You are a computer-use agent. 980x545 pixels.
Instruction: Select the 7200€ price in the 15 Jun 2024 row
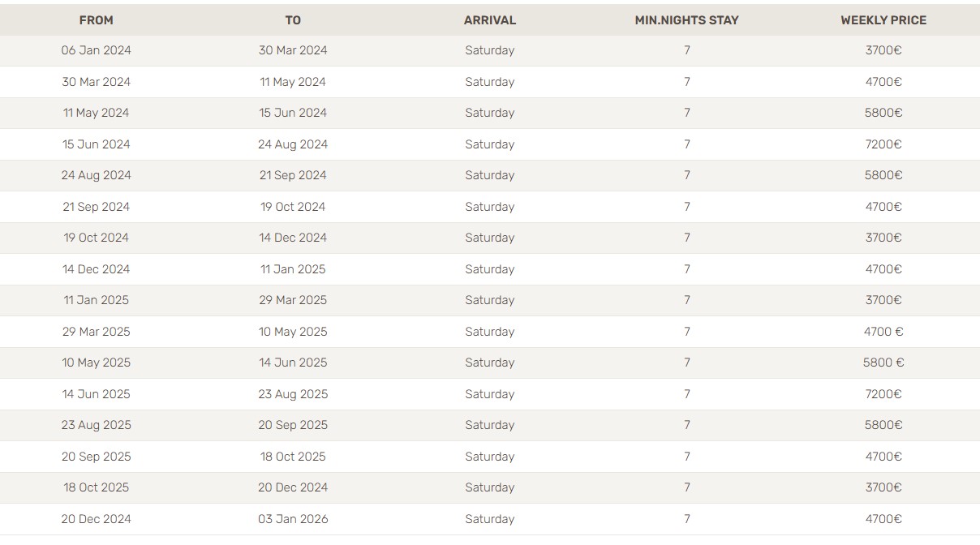click(x=883, y=144)
